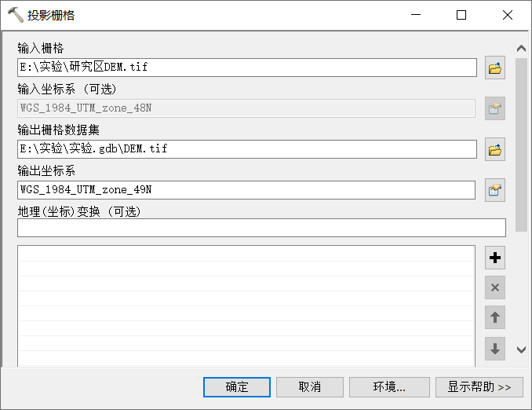
Task: Click the vertical scrollbar thumb
Action: (x=521, y=145)
